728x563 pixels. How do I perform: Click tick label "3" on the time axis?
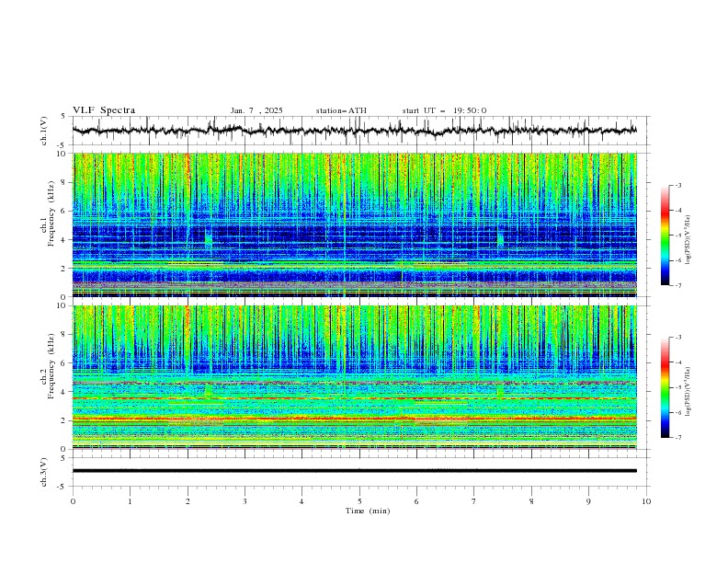[x=245, y=501]
